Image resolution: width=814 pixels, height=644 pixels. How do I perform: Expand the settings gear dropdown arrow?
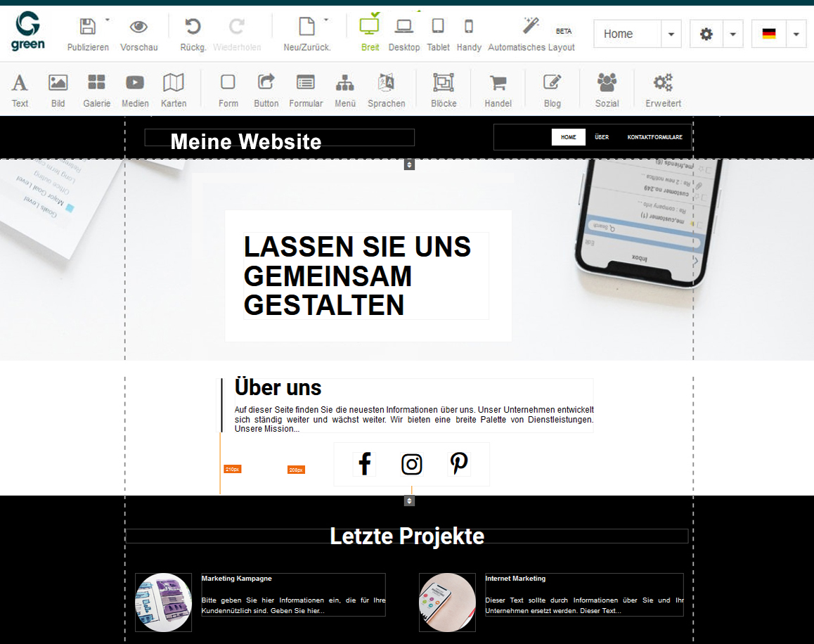pyautogui.click(x=733, y=33)
